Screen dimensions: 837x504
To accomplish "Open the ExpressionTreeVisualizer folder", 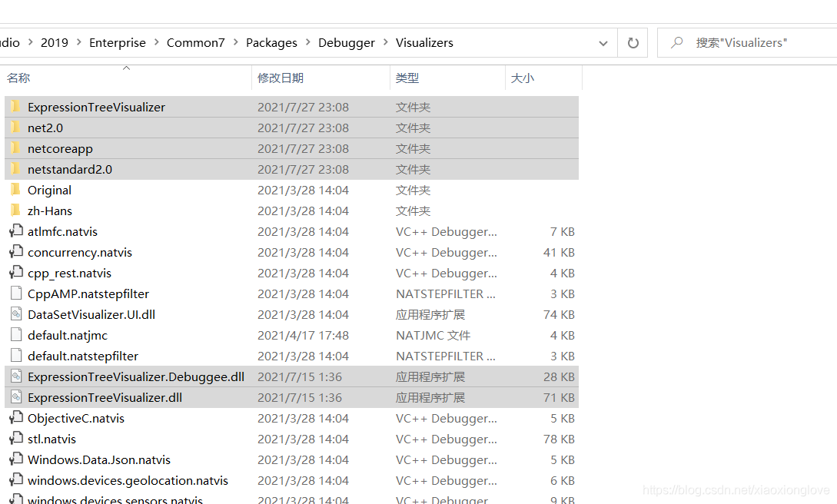I will pos(96,107).
